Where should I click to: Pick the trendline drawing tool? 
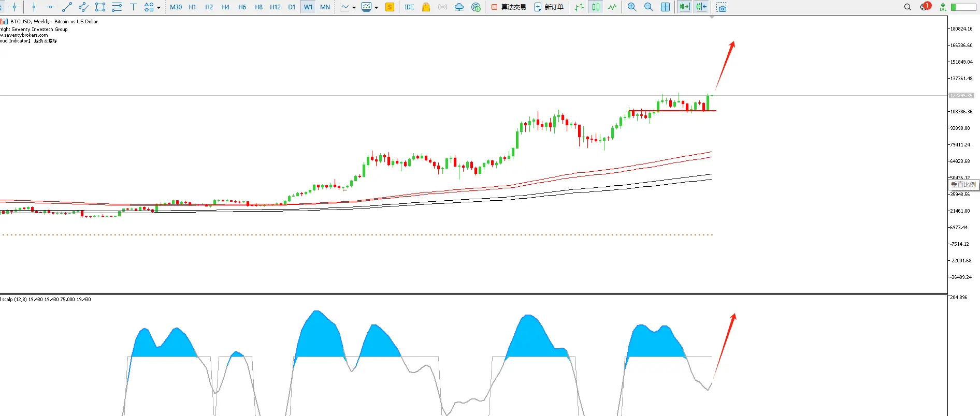tap(67, 7)
